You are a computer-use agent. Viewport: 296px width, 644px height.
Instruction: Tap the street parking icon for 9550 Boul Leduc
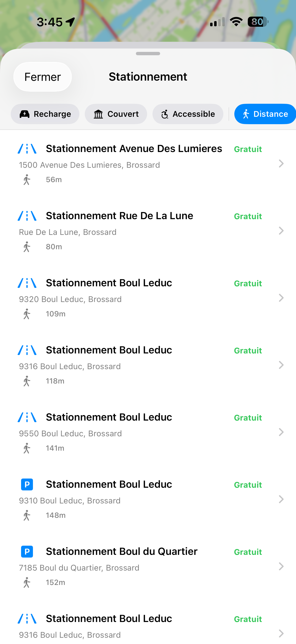(27, 417)
